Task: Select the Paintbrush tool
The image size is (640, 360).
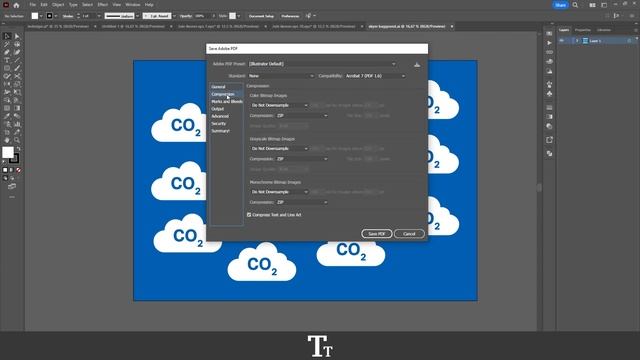Action: (17, 68)
